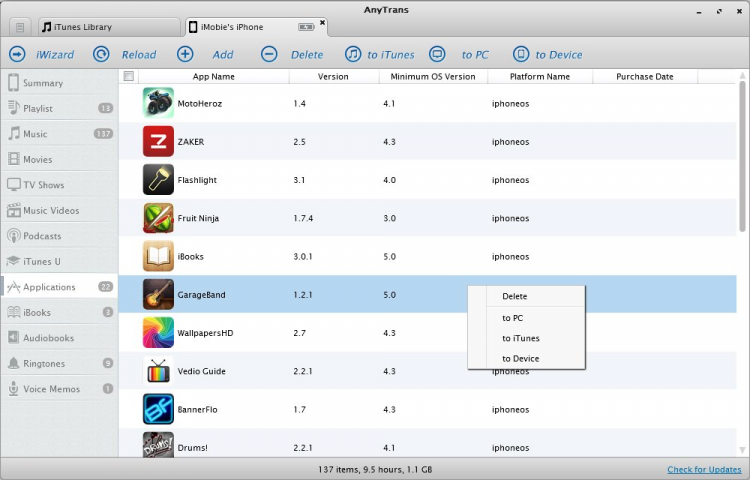Toggle the select-all checkbox in header
This screenshot has height=480, width=750.
click(x=129, y=76)
